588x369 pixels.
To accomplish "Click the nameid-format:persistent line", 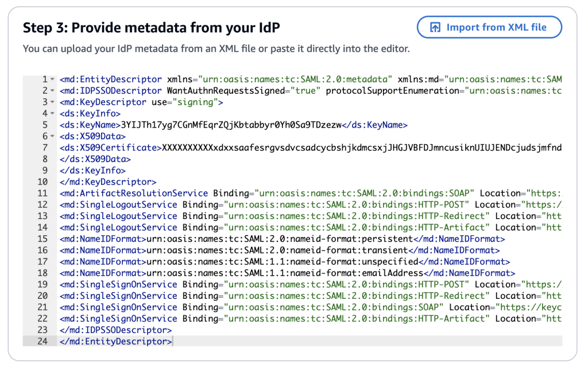I will pyautogui.click(x=282, y=239).
